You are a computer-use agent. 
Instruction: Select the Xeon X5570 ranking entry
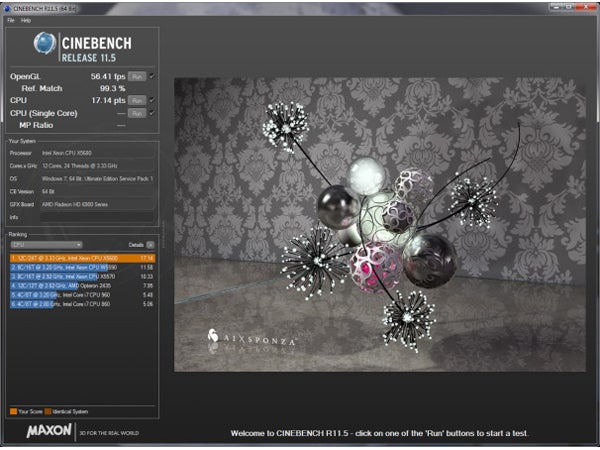[82, 277]
